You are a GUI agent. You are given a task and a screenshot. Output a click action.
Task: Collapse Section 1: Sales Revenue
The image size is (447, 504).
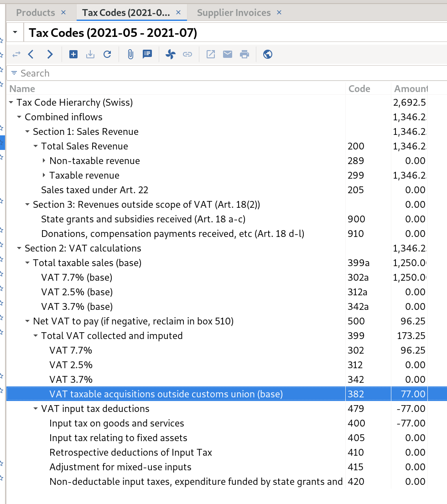coord(27,131)
